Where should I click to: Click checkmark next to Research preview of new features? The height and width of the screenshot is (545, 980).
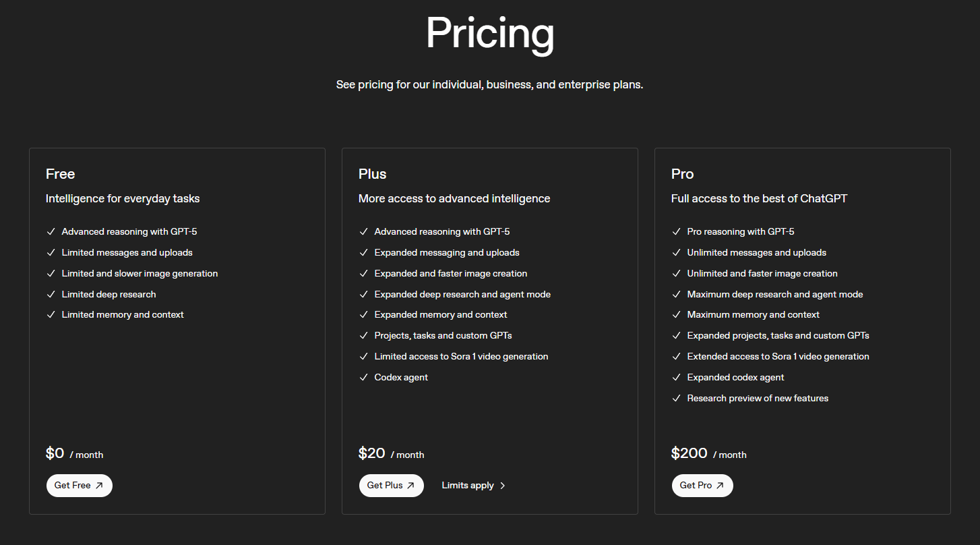click(677, 399)
